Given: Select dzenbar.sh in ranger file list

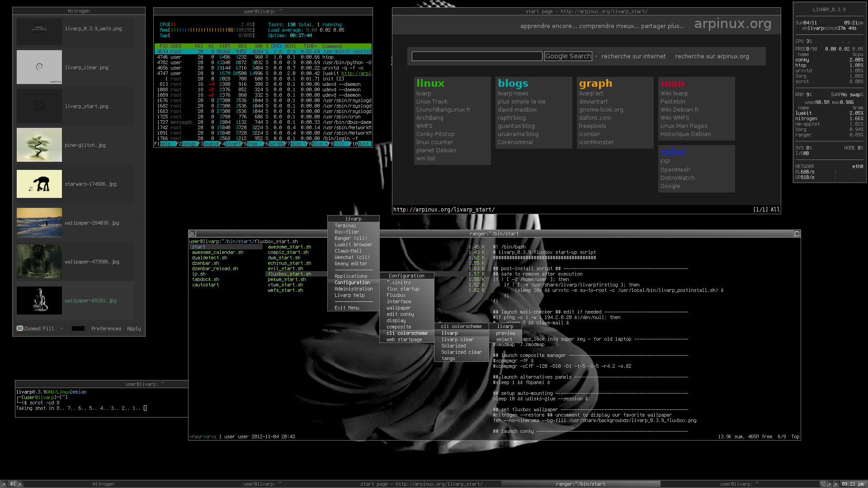Looking at the screenshot, I should 205,263.
